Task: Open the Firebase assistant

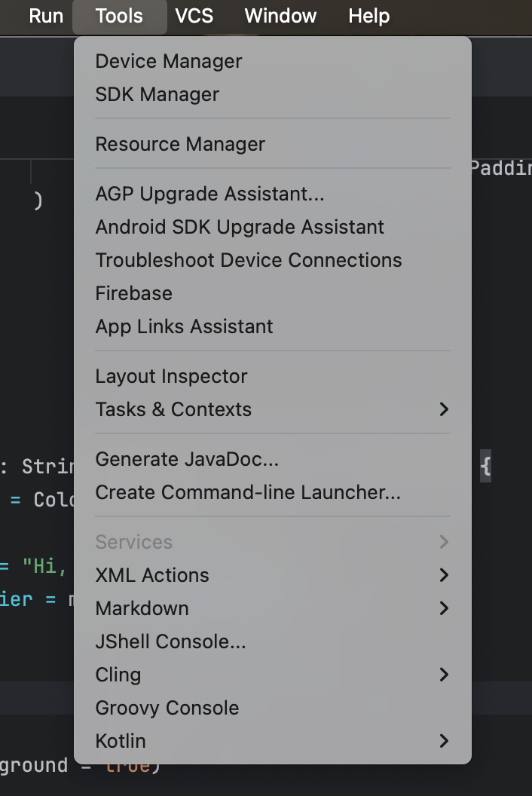Action: coord(273,293)
